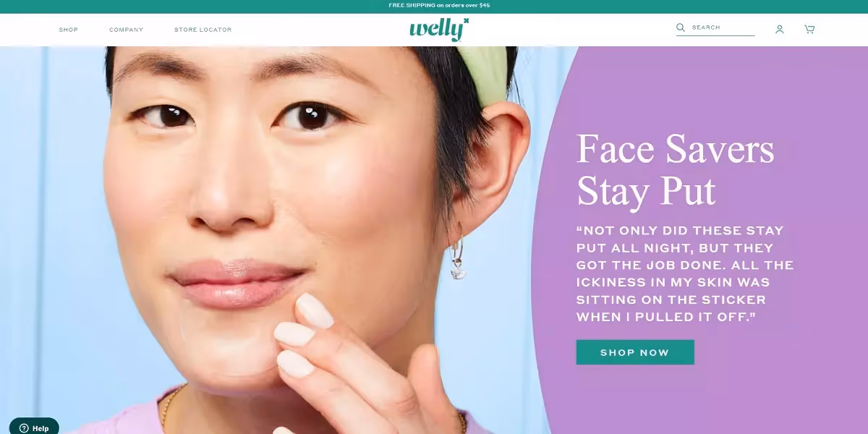868x434 pixels.
Task: Click the Face Savers Stay Put headline
Action: 675,171
